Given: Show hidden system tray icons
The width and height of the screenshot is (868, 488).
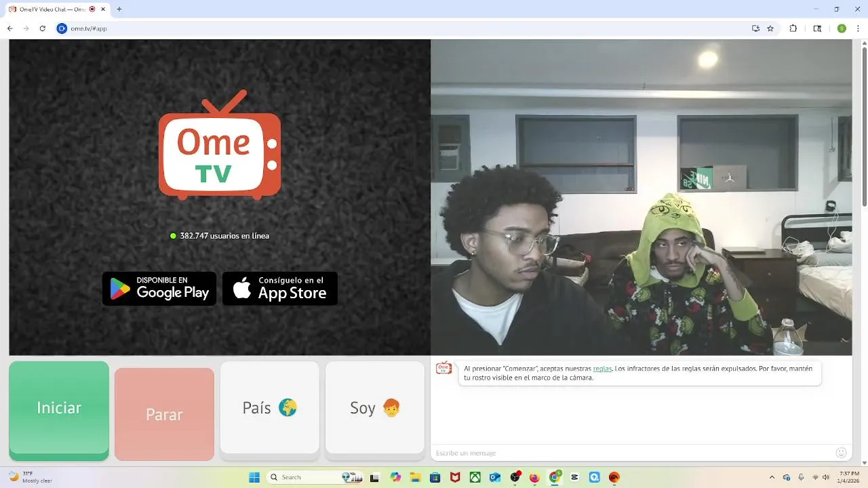Looking at the screenshot, I should (772, 477).
